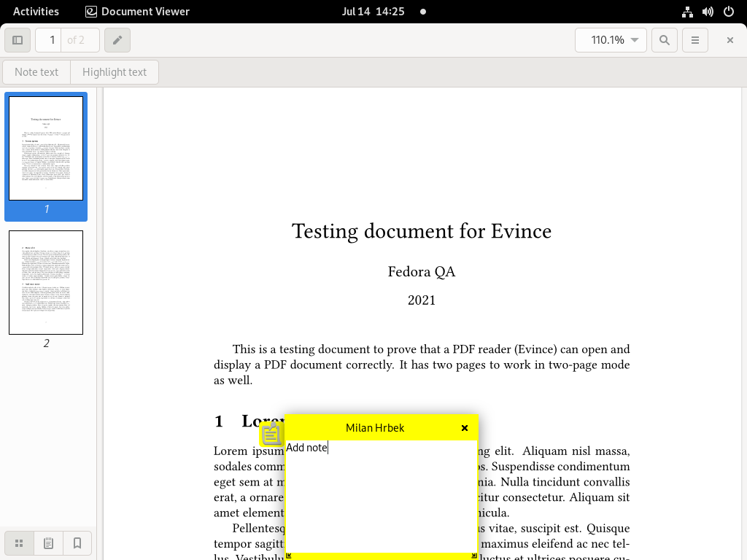Click the note's bottom-left resize handle
This screenshot has height=560, width=747.
coord(289,555)
